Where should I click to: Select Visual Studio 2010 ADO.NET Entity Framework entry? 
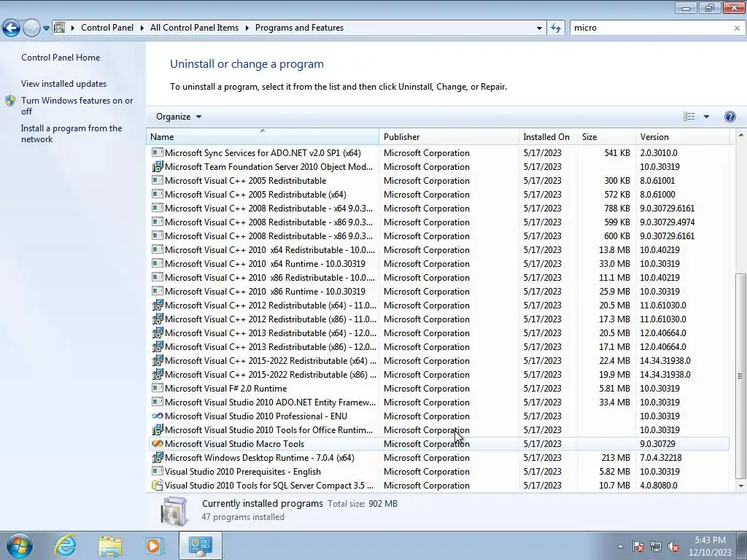[x=438, y=402]
